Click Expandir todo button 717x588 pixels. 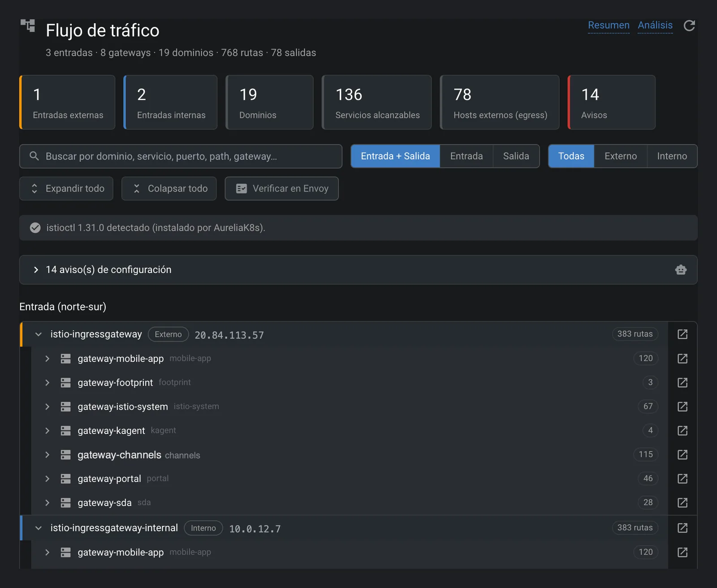coord(66,189)
